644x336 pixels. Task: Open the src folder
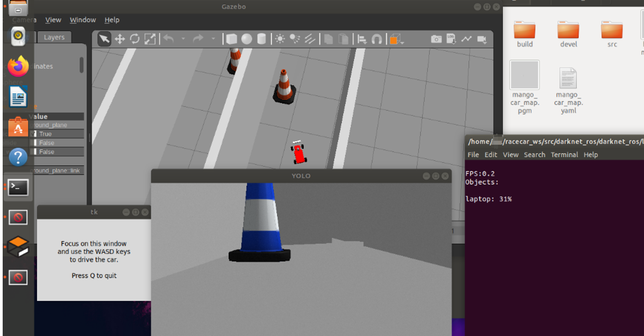click(612, 34)
